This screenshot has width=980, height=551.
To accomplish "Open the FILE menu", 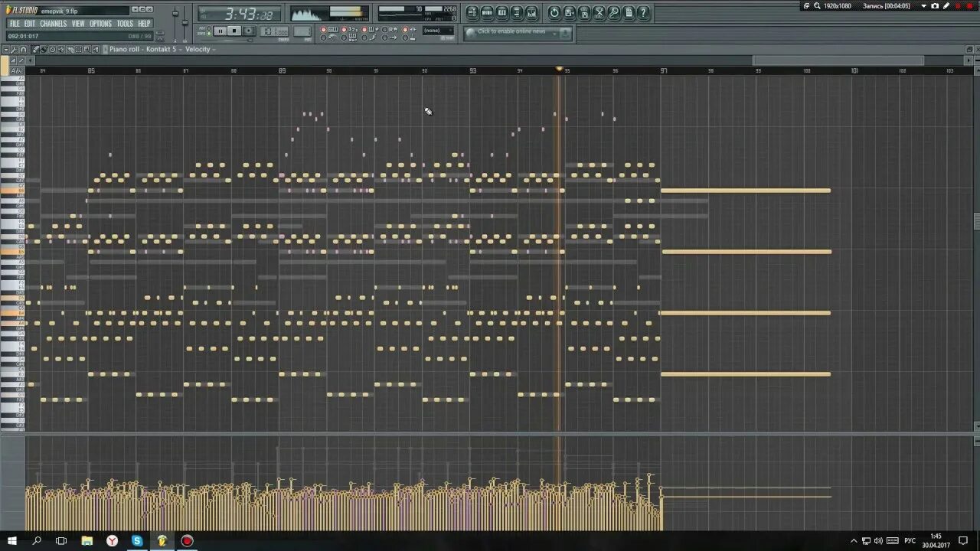I will (15, 24).
